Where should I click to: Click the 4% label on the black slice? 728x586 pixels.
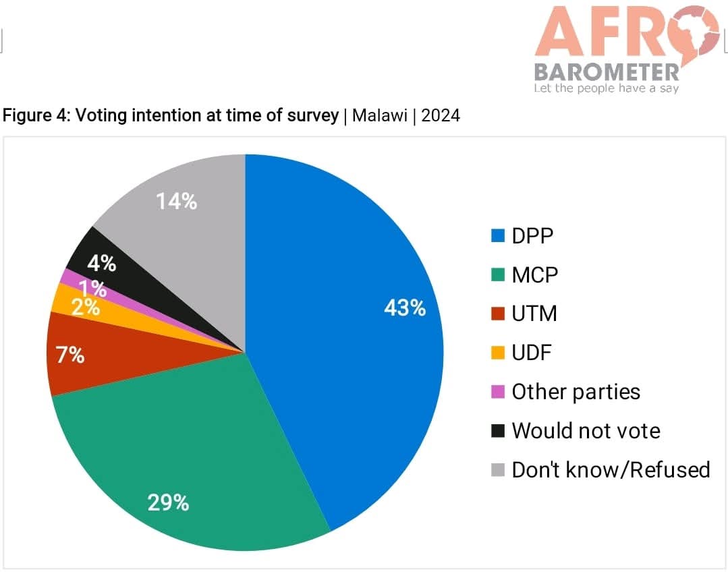pyautogui.click(x=103, y=264)
